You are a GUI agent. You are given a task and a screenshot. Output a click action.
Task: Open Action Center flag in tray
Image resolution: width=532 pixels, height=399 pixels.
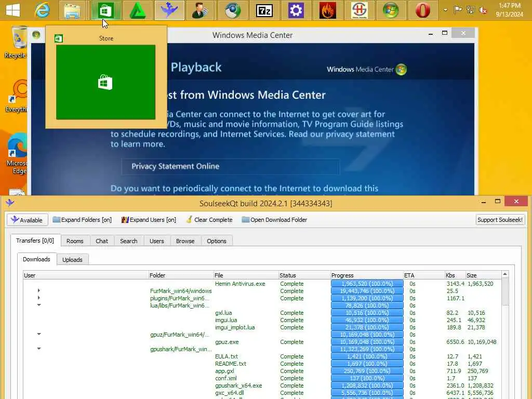point(458,9)
